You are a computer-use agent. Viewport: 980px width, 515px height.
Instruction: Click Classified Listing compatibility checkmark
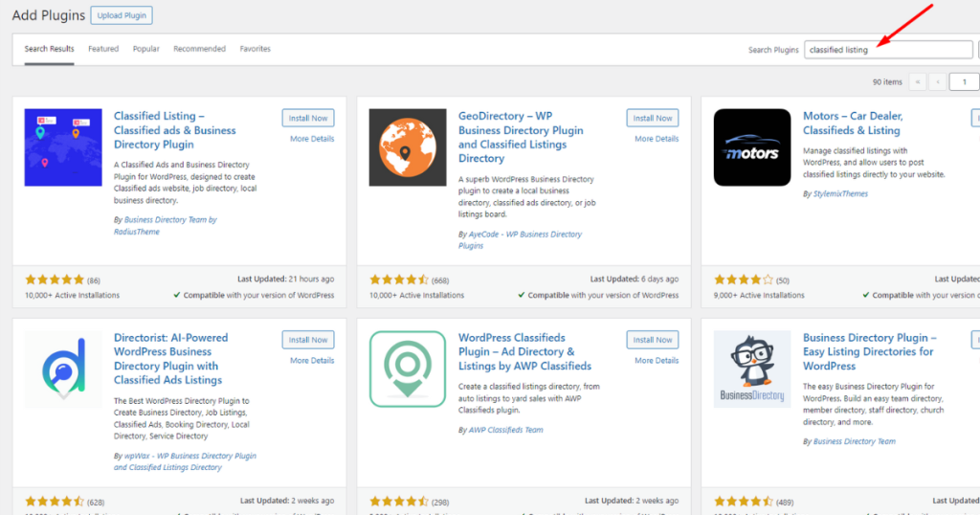(x=177, y=295)
